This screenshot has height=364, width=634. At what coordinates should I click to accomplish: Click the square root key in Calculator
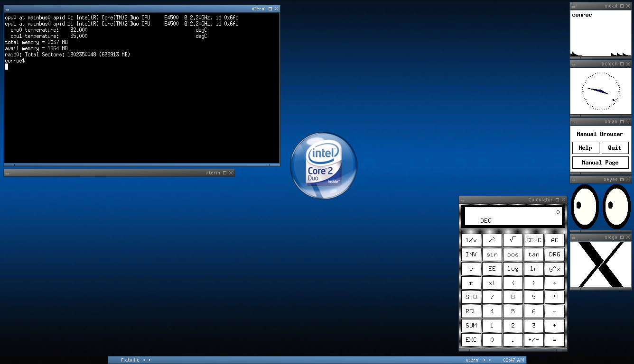coord(513,240)
